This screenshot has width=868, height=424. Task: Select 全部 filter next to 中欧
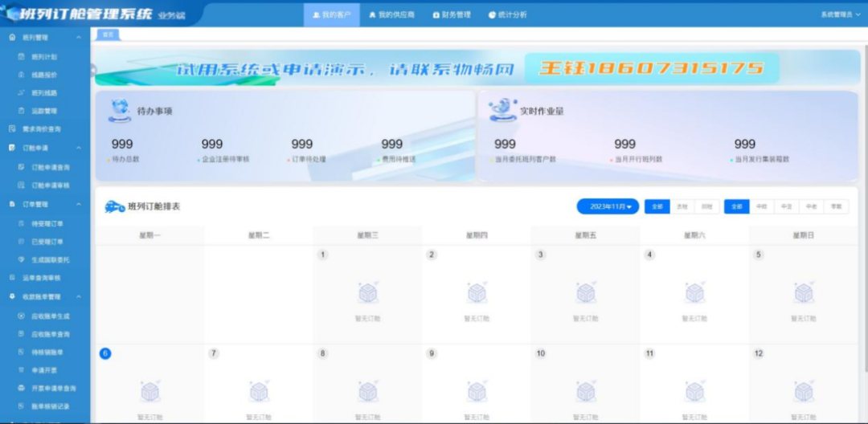tap(737, 206)
